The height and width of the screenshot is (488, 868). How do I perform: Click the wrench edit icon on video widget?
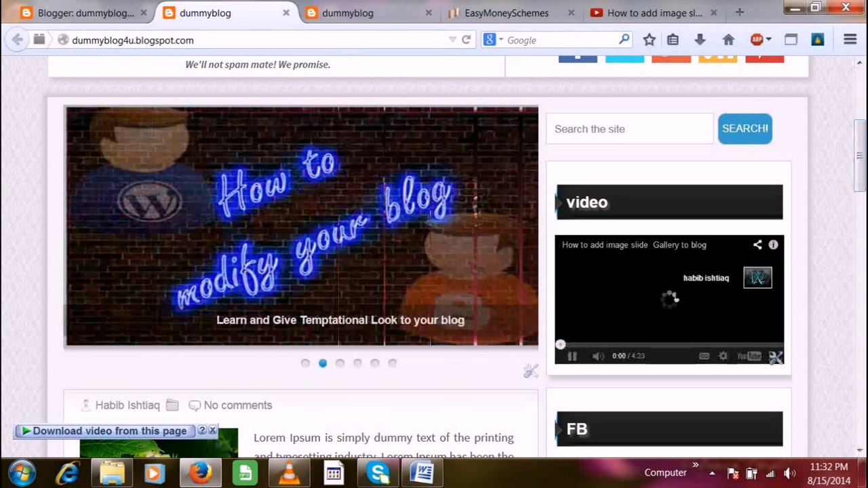776,357
